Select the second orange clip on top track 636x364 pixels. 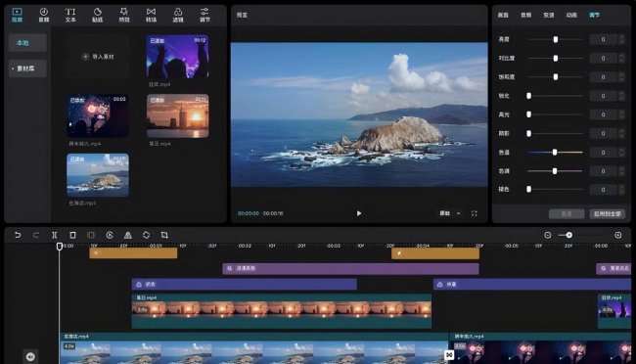(x=435, y=253)
